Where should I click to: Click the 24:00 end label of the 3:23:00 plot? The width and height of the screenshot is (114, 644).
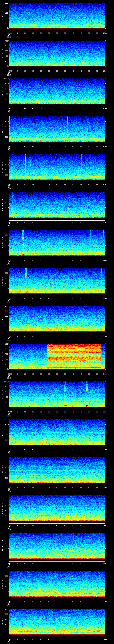[x=105, y=374]
